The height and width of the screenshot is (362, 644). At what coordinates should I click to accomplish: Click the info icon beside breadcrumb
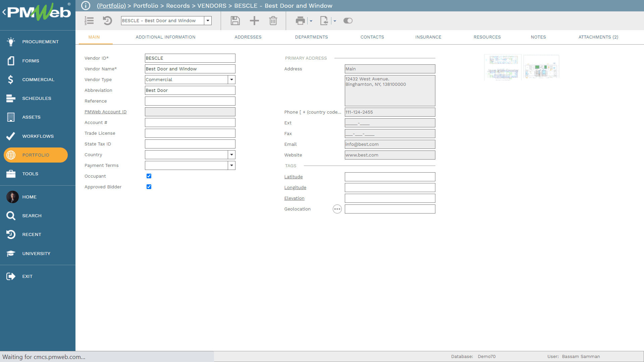[x=86, y=6]
